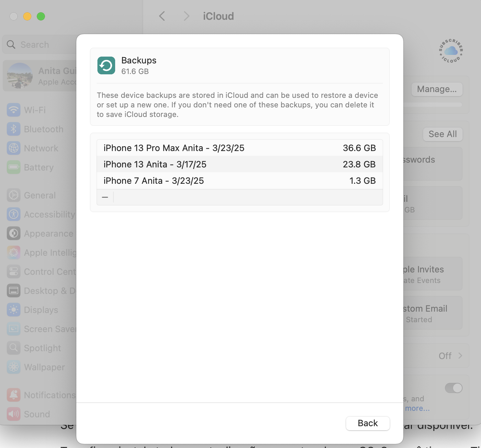Open Spotlight icon in sidebar
481x448 pixels.
point(14,348)
